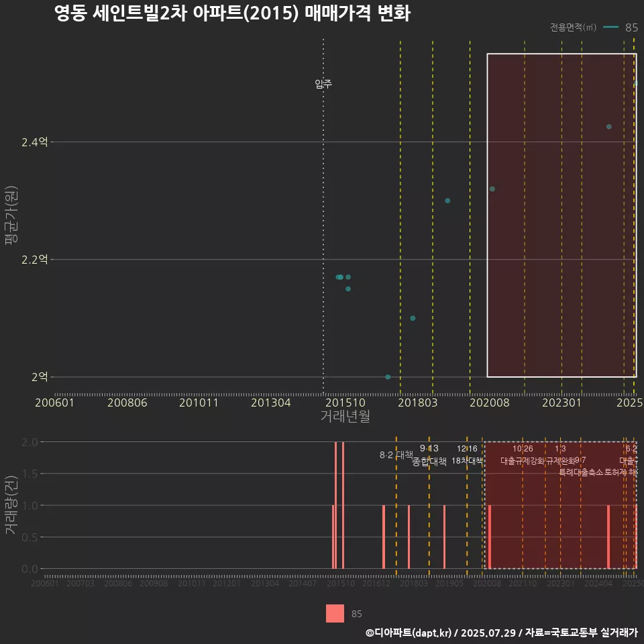Click the 201201 label on the volume chart axis
Screen dimensions: 644x644
click(226, 583)
